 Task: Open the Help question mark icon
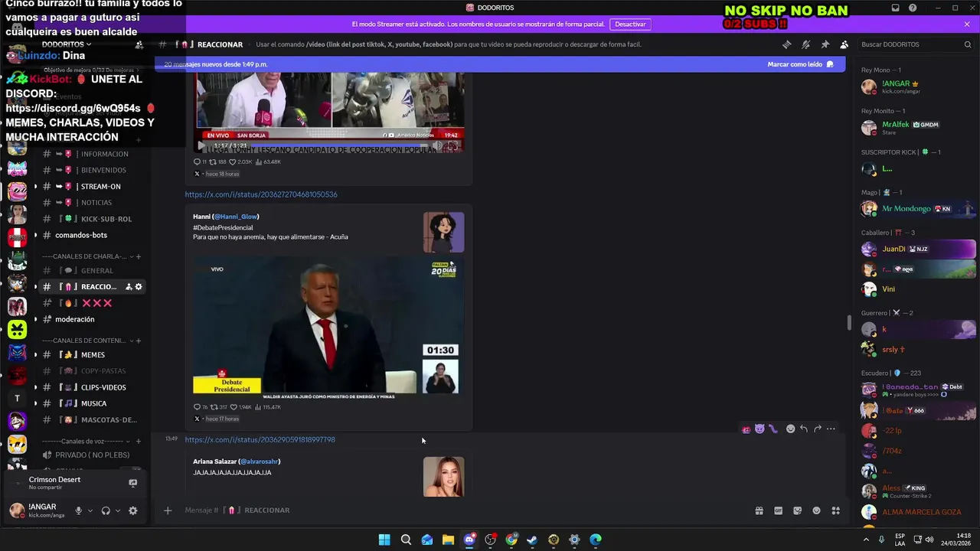click(x=913, y=8)
